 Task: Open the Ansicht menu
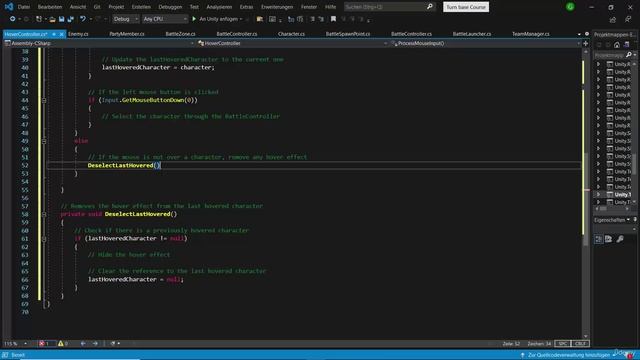[78, 7]
